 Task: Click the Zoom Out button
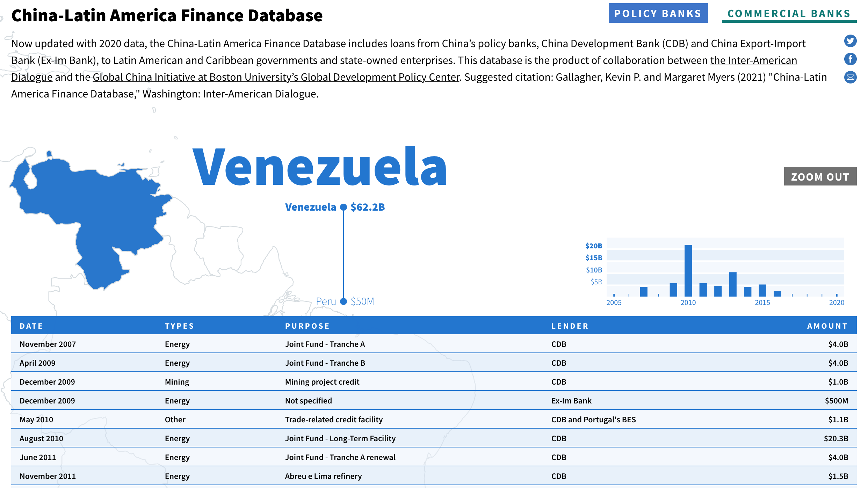[820, 176]
